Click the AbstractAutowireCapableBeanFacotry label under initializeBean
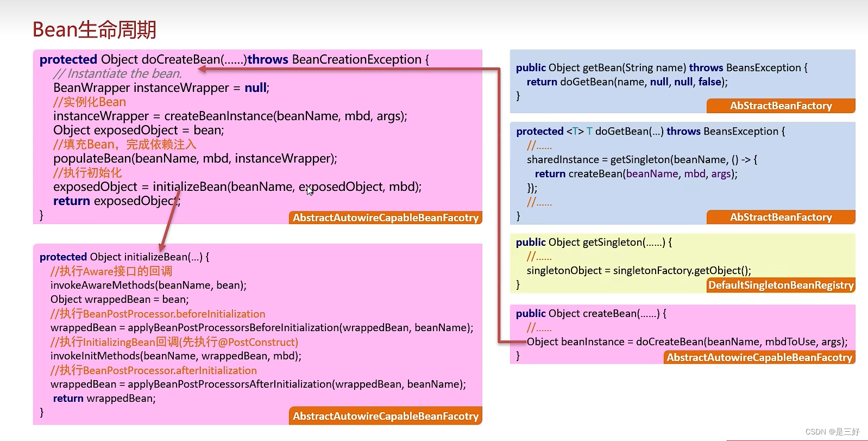The width and height of the screenshot is (868, 441). (x=386, y=416)
